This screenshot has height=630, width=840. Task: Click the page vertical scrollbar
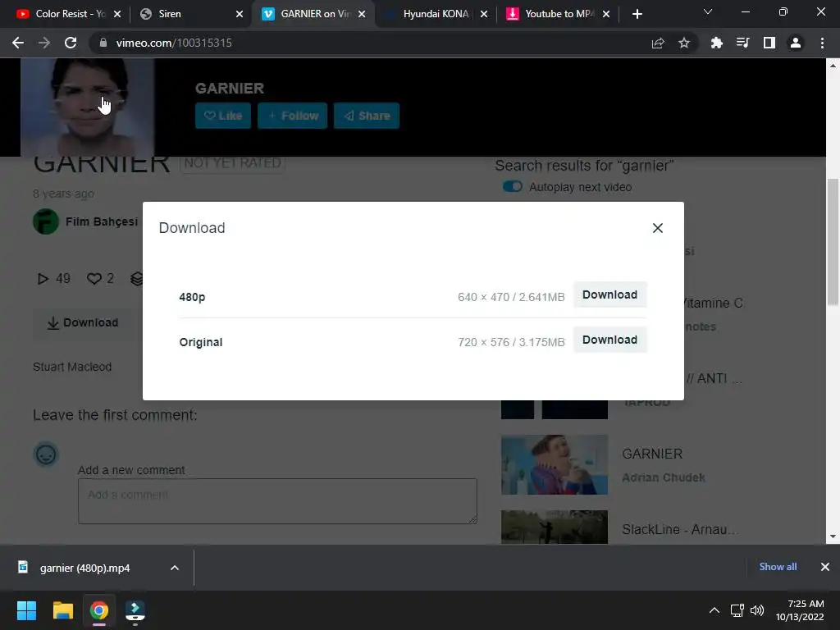click(x=833, y=242)
